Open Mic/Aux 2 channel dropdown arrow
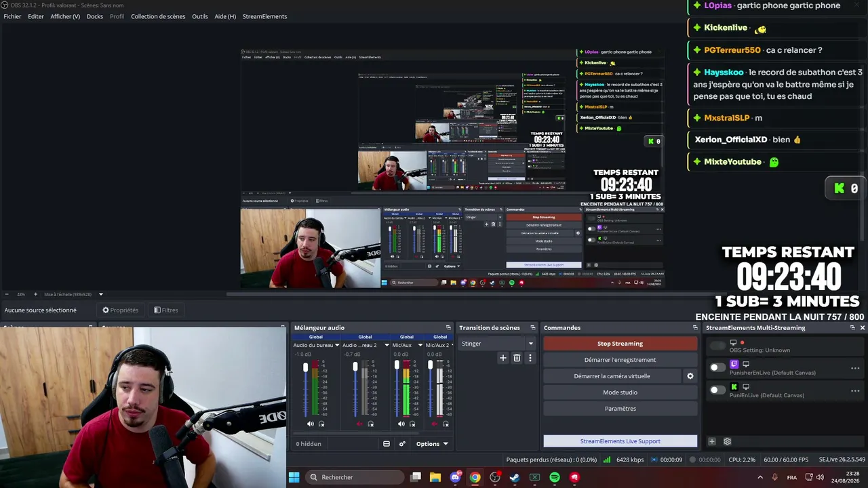868x488 pixels. [451, 345]
